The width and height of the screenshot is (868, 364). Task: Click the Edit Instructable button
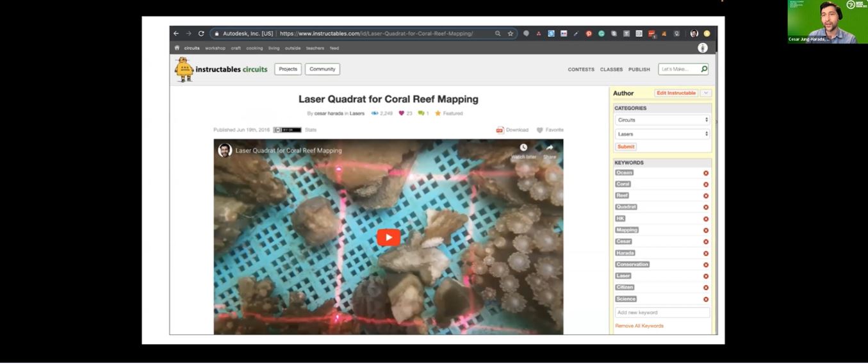(676, 93)
